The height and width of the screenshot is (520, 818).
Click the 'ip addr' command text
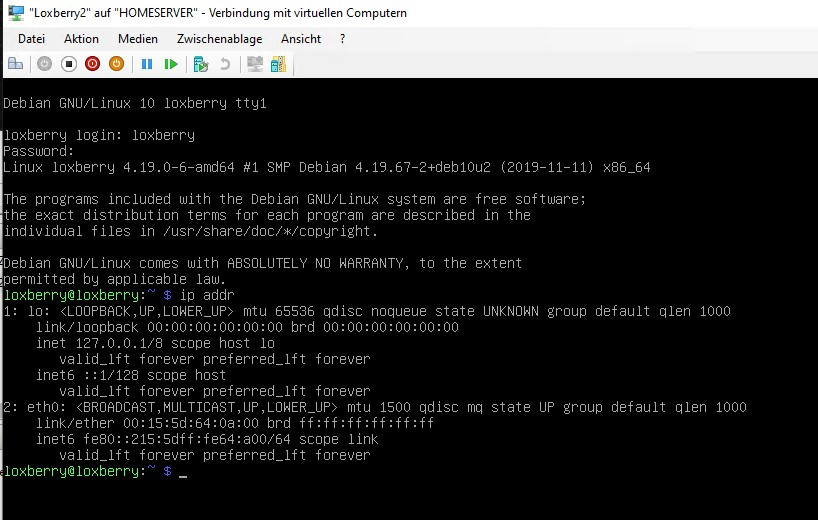pos(208,295)
